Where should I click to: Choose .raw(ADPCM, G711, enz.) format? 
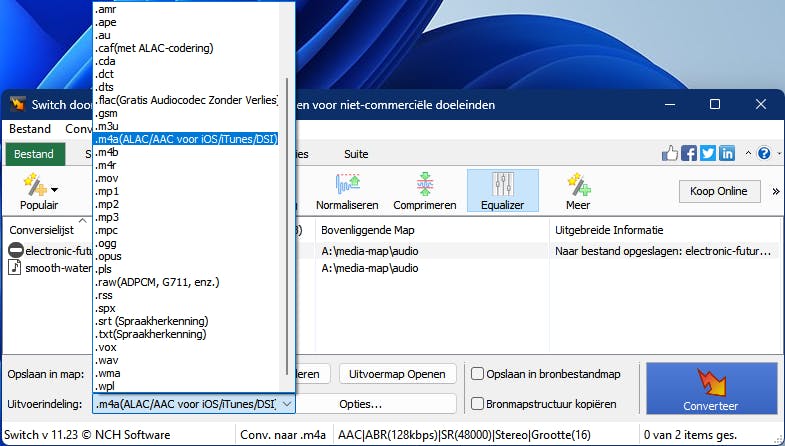[186, 282]
